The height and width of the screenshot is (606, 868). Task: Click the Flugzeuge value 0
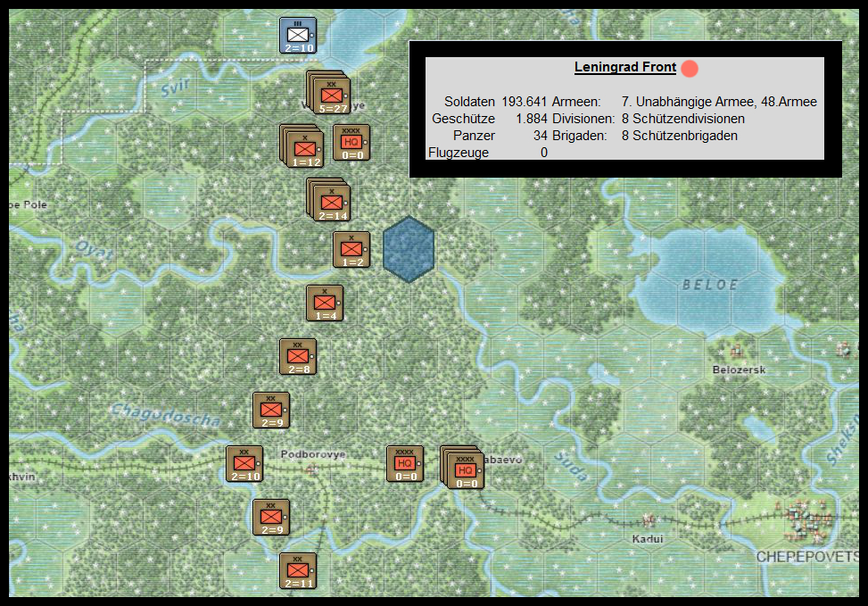[544, 153]
